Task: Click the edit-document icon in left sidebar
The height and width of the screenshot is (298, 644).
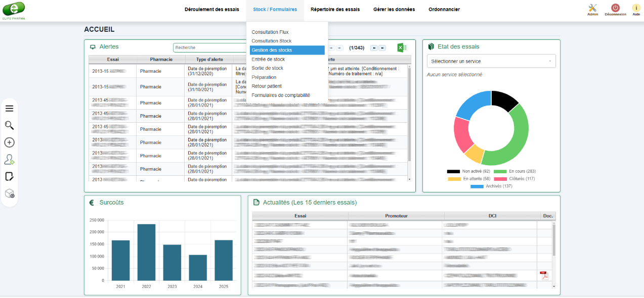Action: pos(9,176)
